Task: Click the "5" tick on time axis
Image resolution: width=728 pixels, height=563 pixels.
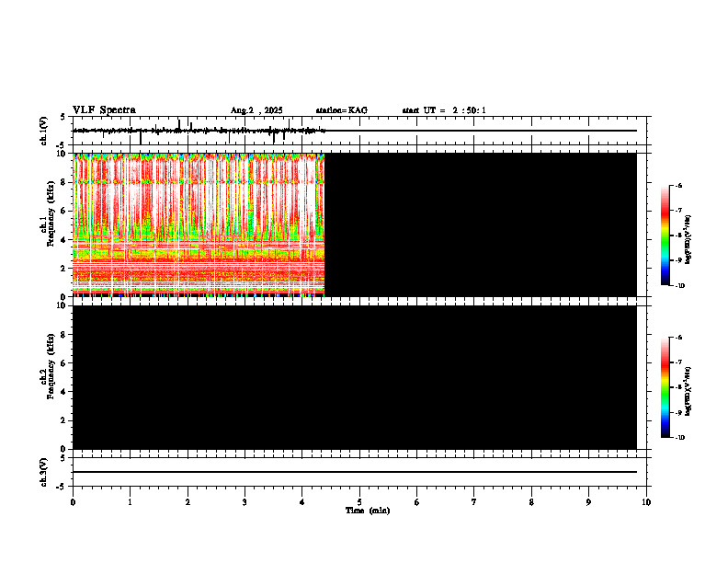Action: 359,502
